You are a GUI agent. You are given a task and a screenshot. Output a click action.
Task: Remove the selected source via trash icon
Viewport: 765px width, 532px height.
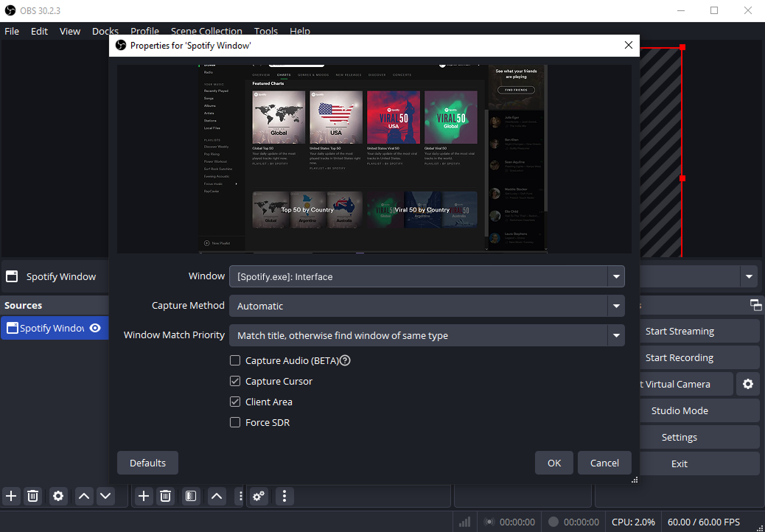pyautogui.click(x=32, y=496)
